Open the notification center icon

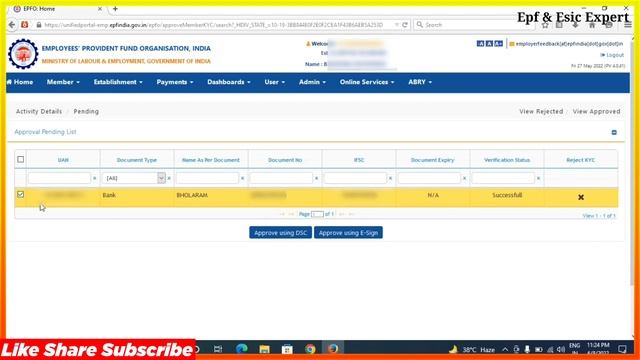[622, 349]
